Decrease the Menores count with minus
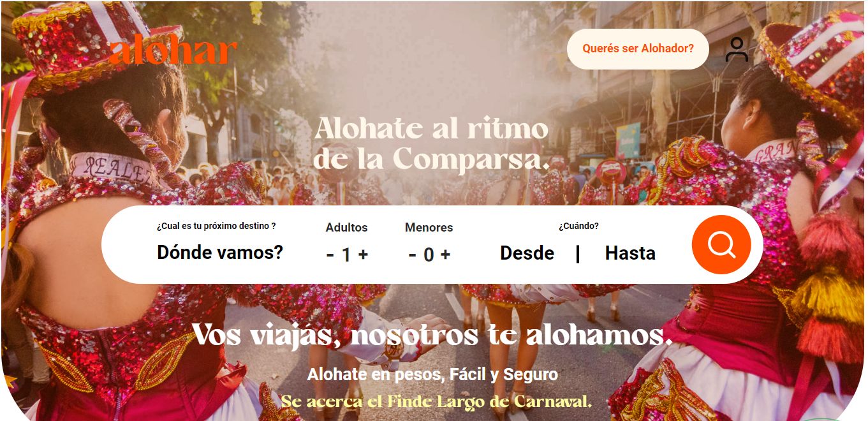Screen dimensions: 868x421 pyautogui.click(x=413, y=255)
